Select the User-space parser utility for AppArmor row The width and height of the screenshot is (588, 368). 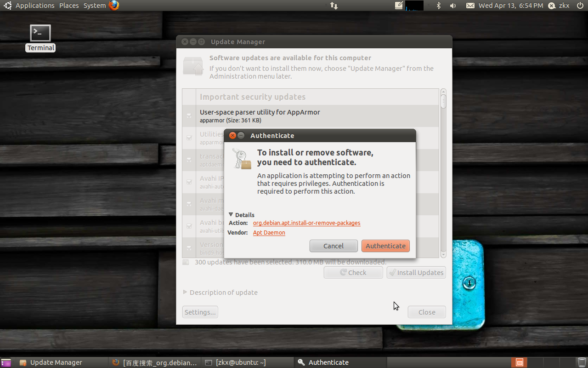pos(311,116)
